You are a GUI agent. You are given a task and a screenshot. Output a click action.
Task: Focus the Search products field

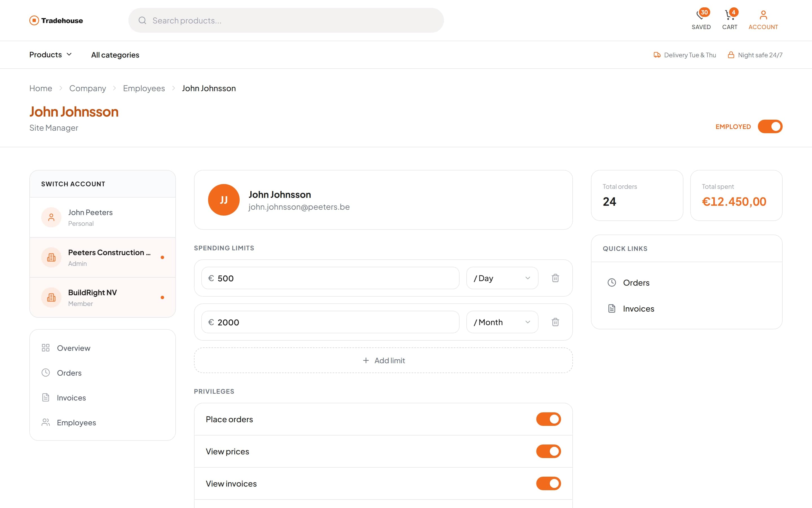pos(286,21)
